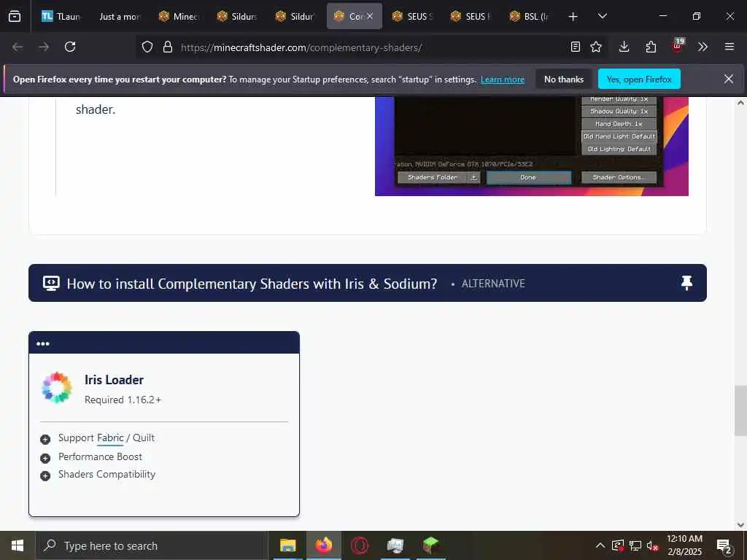Click the Type here to search box
Viewport: 747px width, 560px height.
152,545
